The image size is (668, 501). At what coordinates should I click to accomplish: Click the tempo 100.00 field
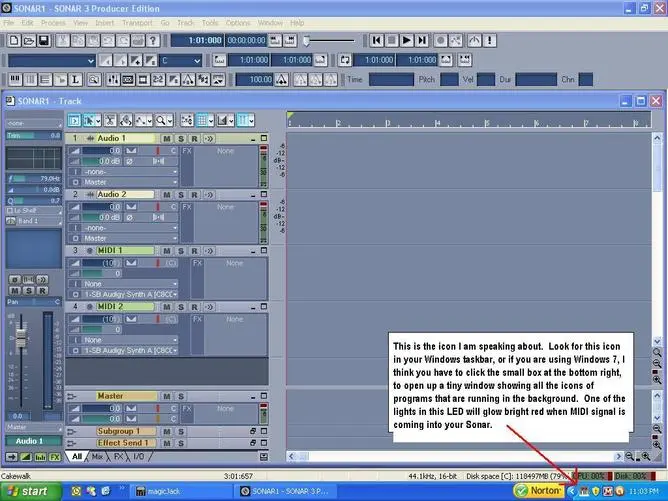(254, 80)
